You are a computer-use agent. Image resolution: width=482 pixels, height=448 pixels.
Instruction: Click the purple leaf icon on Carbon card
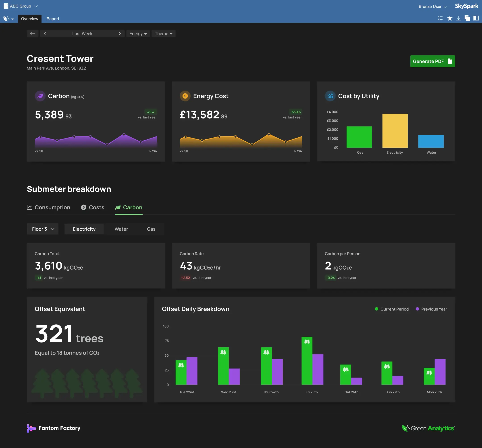coord(40,96)
